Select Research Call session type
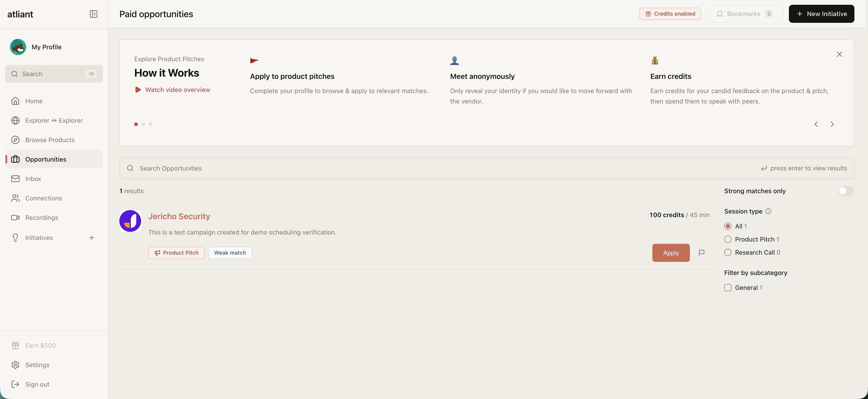 pyautogui.click(x=727, y=252)
